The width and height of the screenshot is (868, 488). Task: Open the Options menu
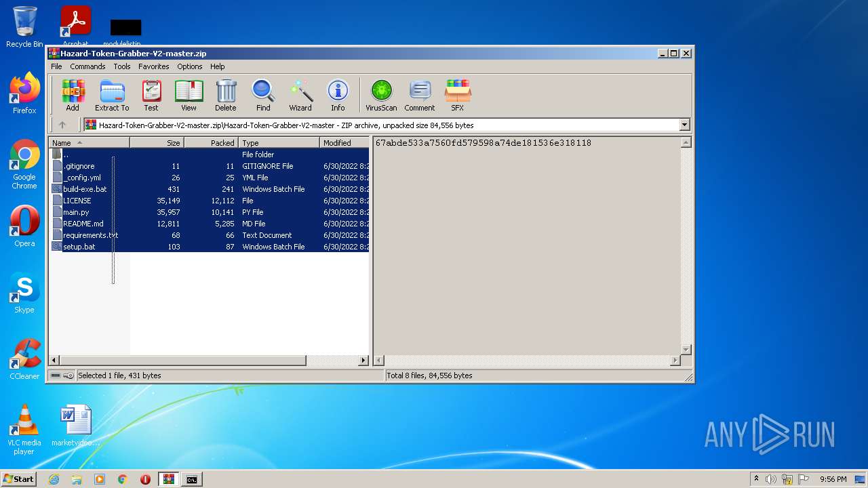pyautogui.click(x=190, y=66)
